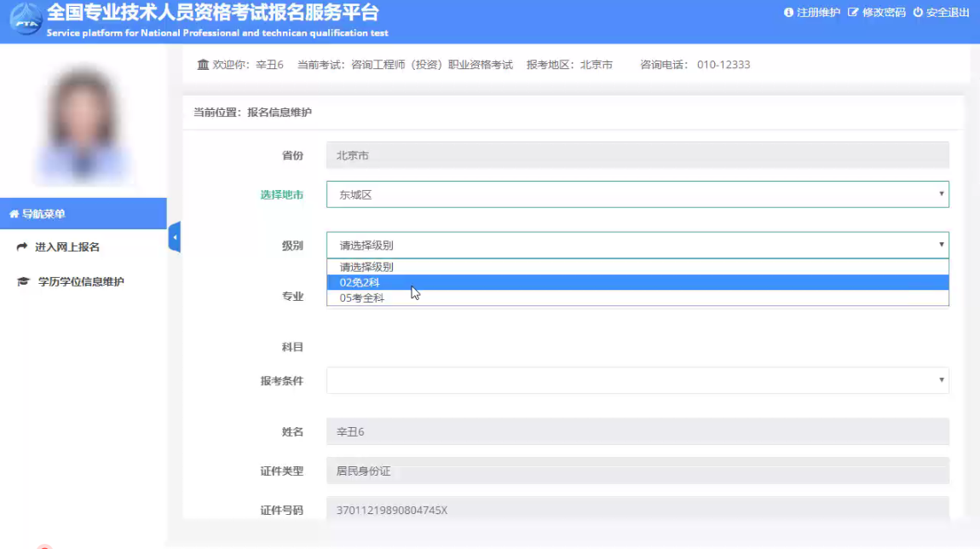Viewport: 980px width, 549px height.
Task: Click the blurred profile photo
Action: point(83,126)
